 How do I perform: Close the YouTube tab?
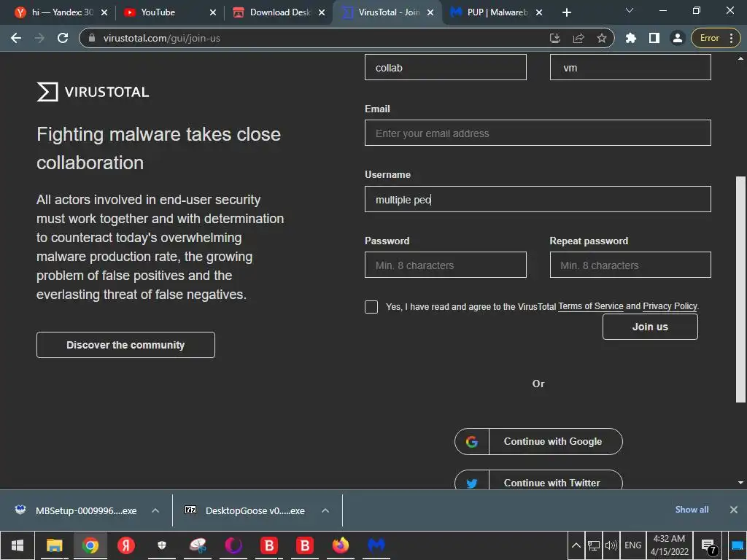click(213, 13)
